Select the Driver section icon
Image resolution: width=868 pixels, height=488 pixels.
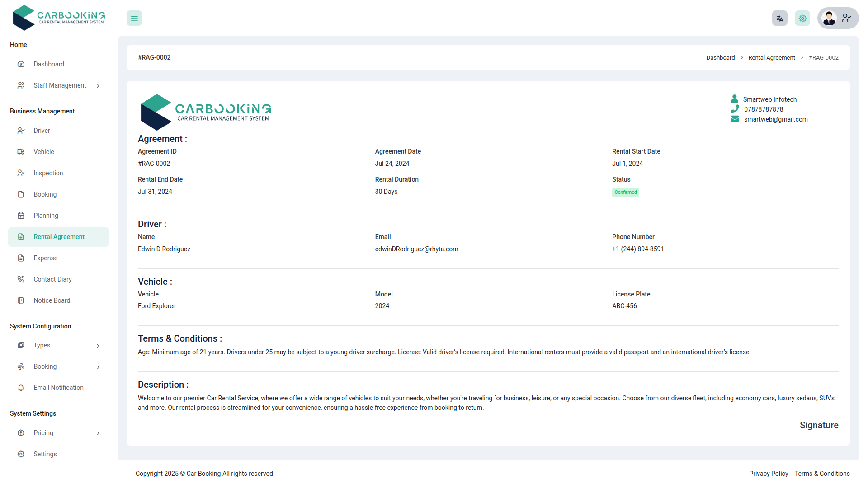(21, 131)
